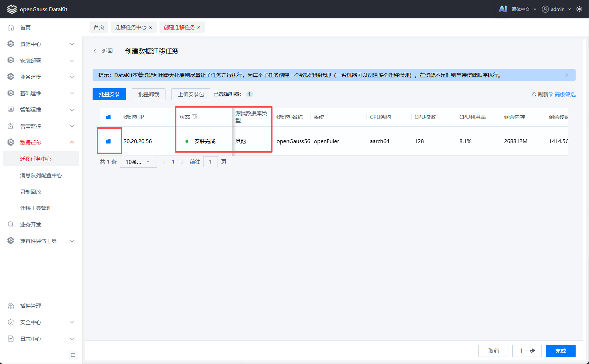
Task: Click the 刷新 refresh icon
Action: pyautogui.click(x=534, y=94)
